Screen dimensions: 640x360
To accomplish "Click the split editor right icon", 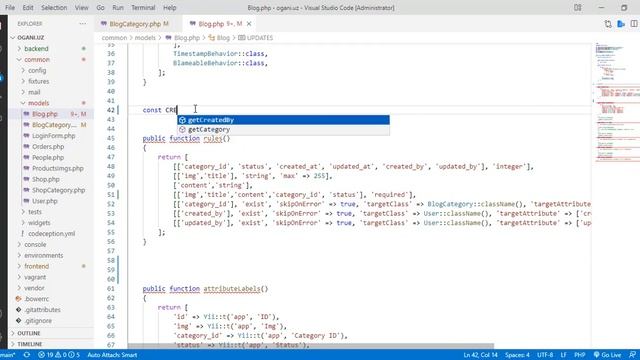I will point(634,24).
